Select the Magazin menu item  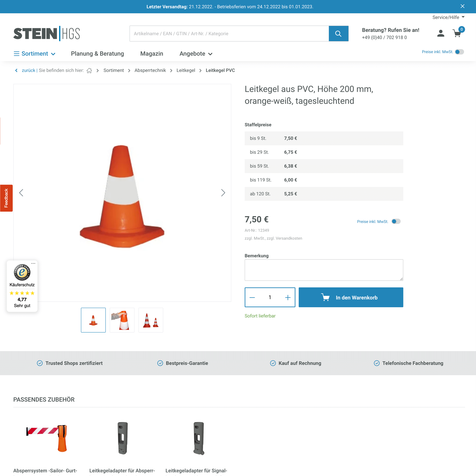pyautogui.click(x=152, y=53)
